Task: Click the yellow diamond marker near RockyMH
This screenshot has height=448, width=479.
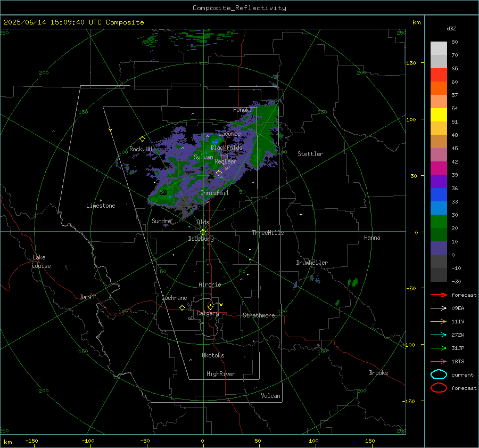Action: pyautogui.click(x=142, y=139)
